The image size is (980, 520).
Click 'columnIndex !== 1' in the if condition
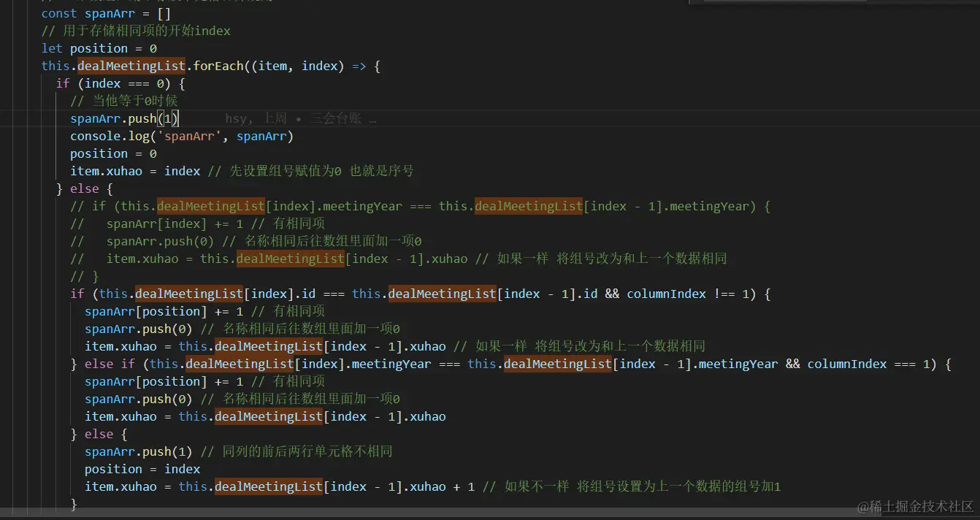pyautogui.click(x=688, y=294)
